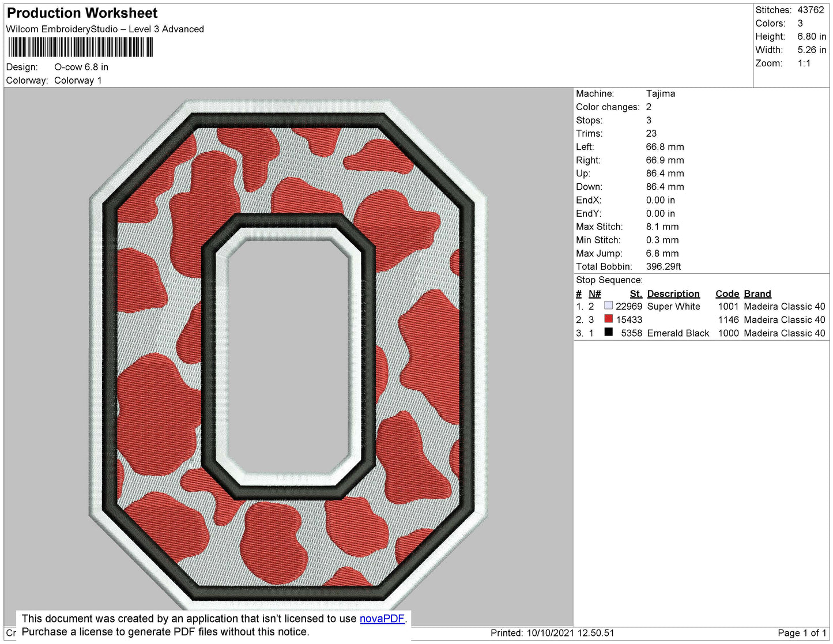
Task: Click the width value '5.26 in'
Action: point(812,50)
